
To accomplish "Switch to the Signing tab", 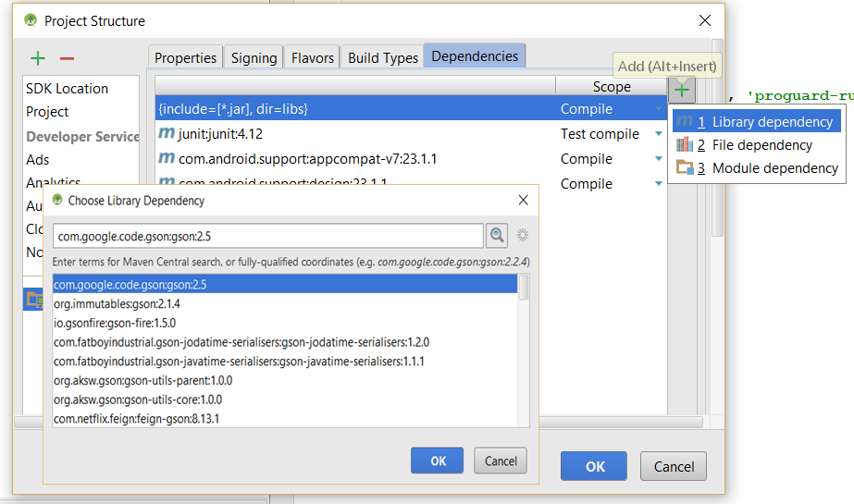I will point(254,57).
